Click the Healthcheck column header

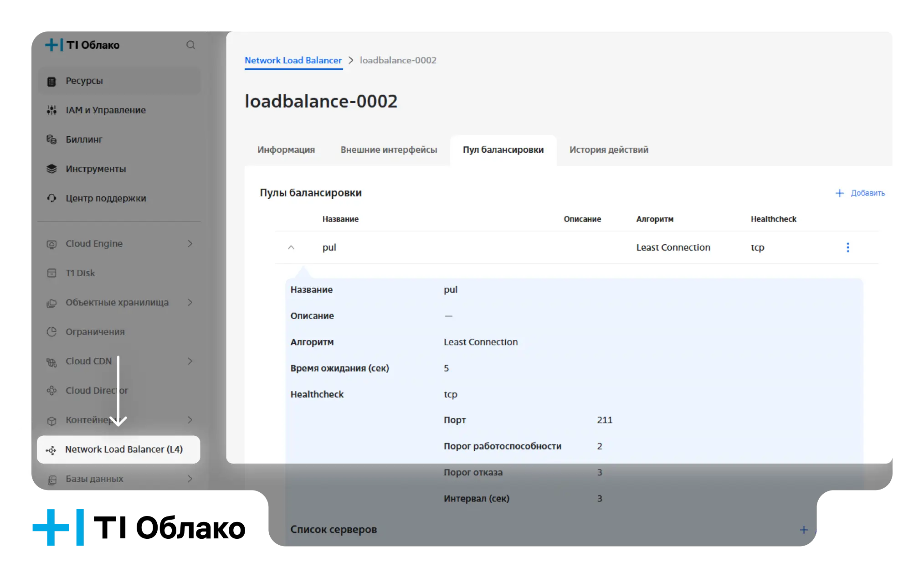click(774, 219)
